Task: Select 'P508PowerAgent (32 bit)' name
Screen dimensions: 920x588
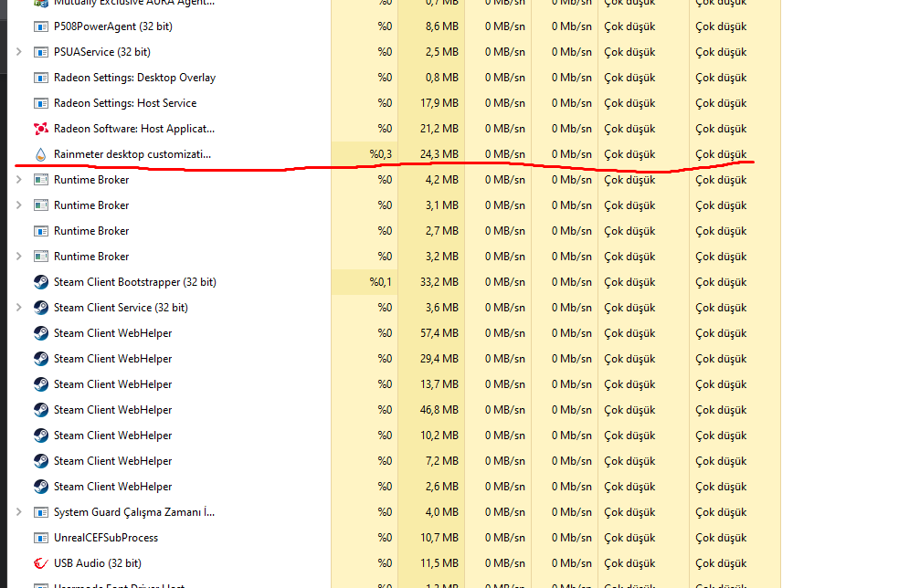Action: tap(113, 26)
